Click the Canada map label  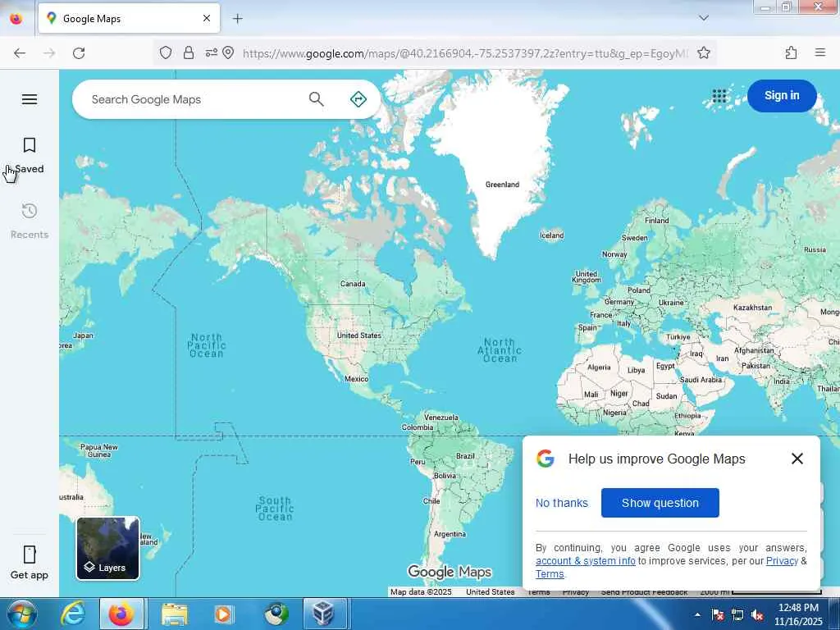pos(353,284)
